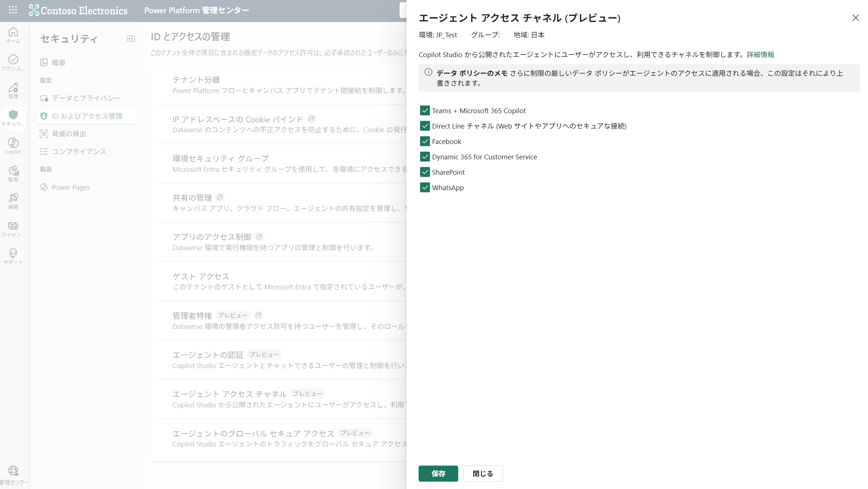This screenshot has height=489, width=868.
Task: Open 脅威の検出 menu item
Action: (87, 134)
